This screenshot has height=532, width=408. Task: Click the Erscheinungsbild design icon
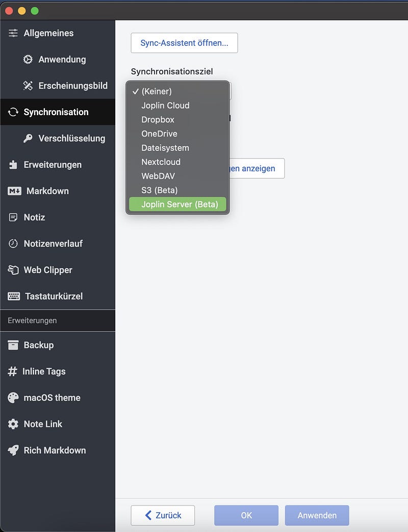point(28,86)
